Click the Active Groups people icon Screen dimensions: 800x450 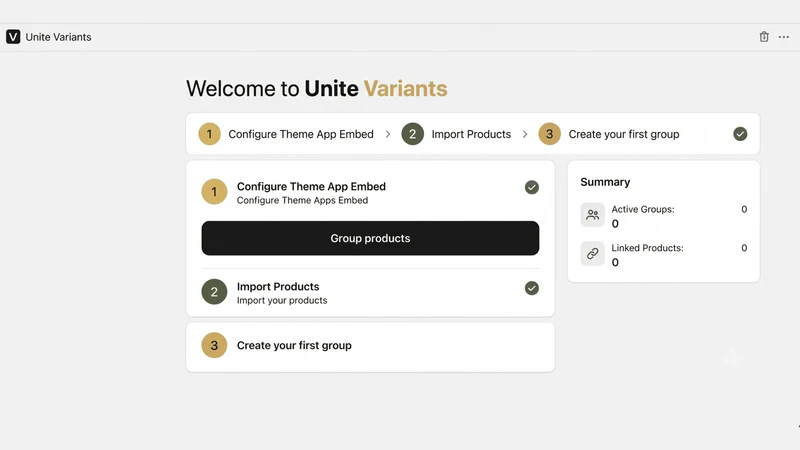(x=592, y=215)
